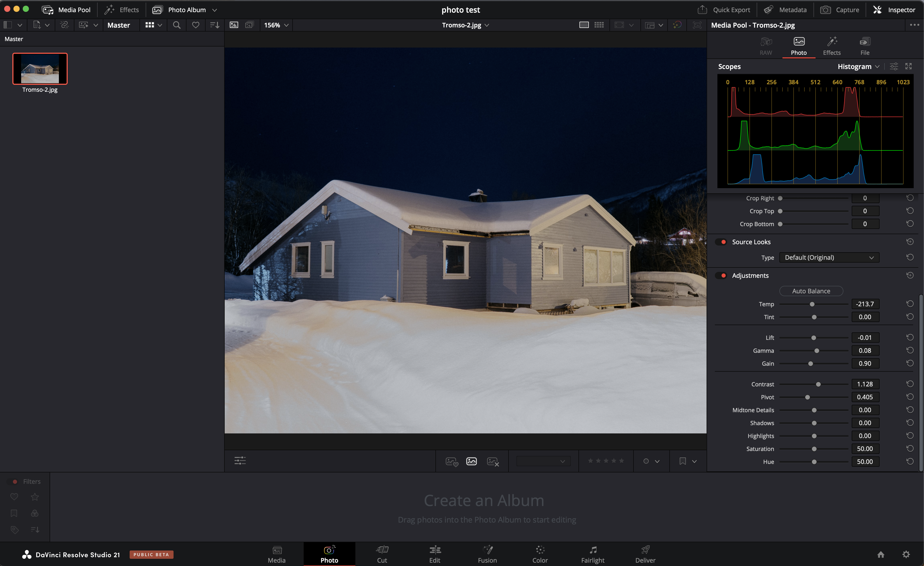Viewport: 924px width, 566px height.
Task: Toggle the Filters enable switch
Action: pos(12,481)
